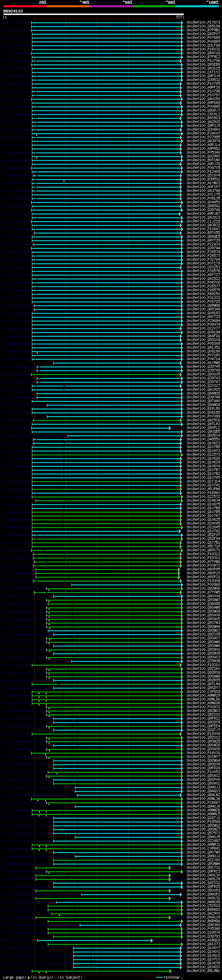This screenshot has height=980, width=222.
Task: Click the green alignment bar for UniRef100_Q42516
Action: (108, 420)
